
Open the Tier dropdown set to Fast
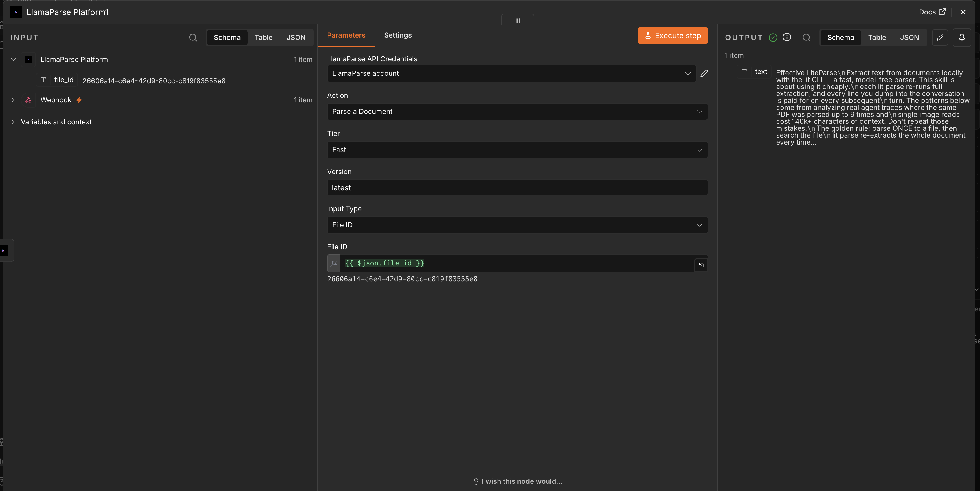517,150
